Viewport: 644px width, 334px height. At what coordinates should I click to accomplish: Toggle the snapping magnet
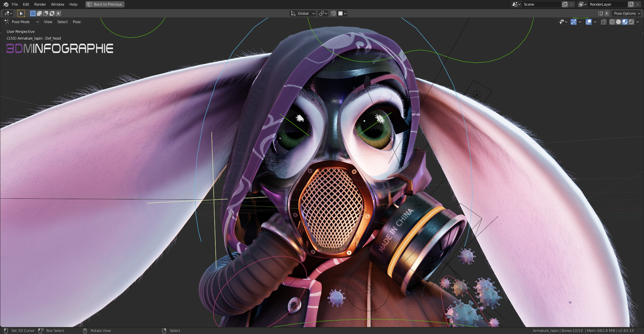coord(333,13)
